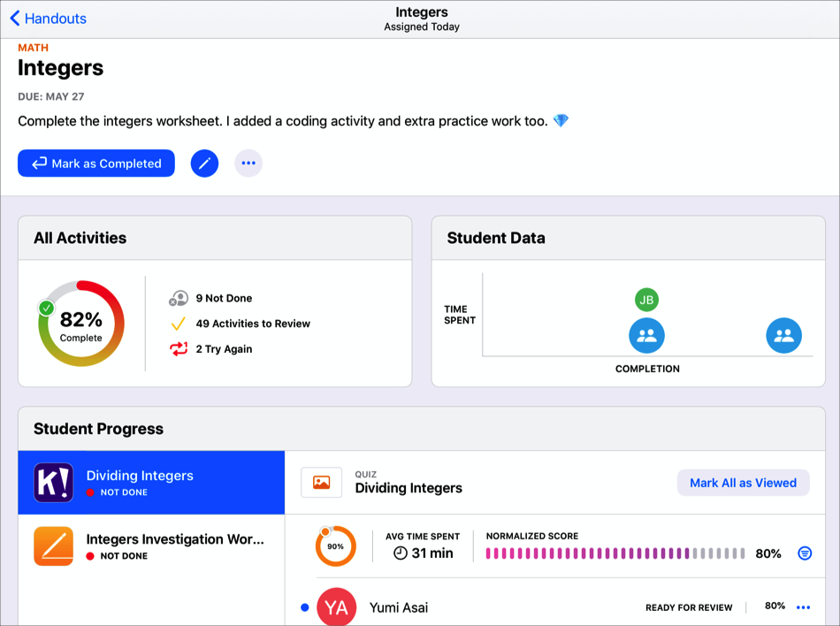The width and height of the screenshot is (840, 626).
Task: Select Dividing Integers activity in list
Action: [151, 483]
